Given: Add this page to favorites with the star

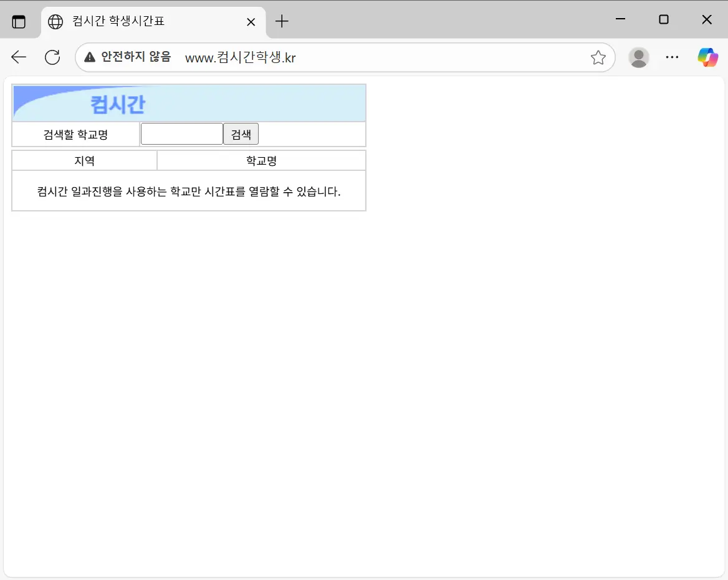Looking at the screenshot, I should [598, 57].
